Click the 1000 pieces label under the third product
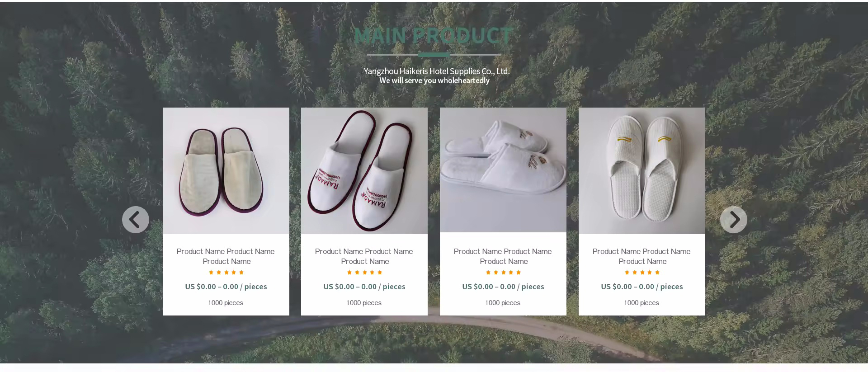Image resolution: width=868 pixels, height=372 pixels. click(x=503, y=303)
